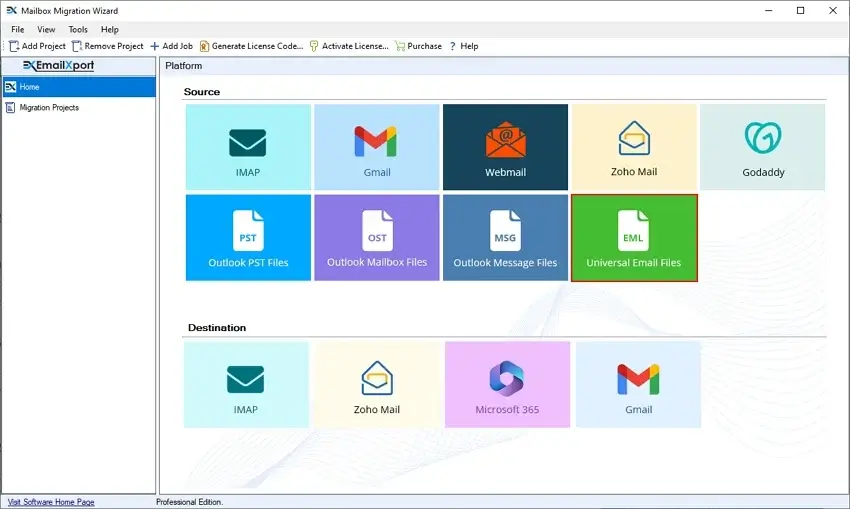This screenshot has height=509, width=850.
Task: Select Gmail destination tile
Action: pos(638,384)
